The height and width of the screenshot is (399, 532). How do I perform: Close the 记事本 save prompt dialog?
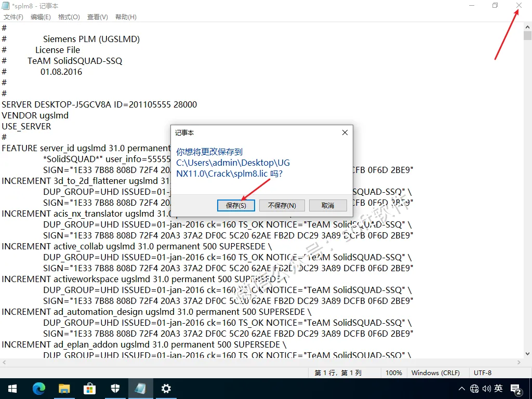tap(345, 132)
